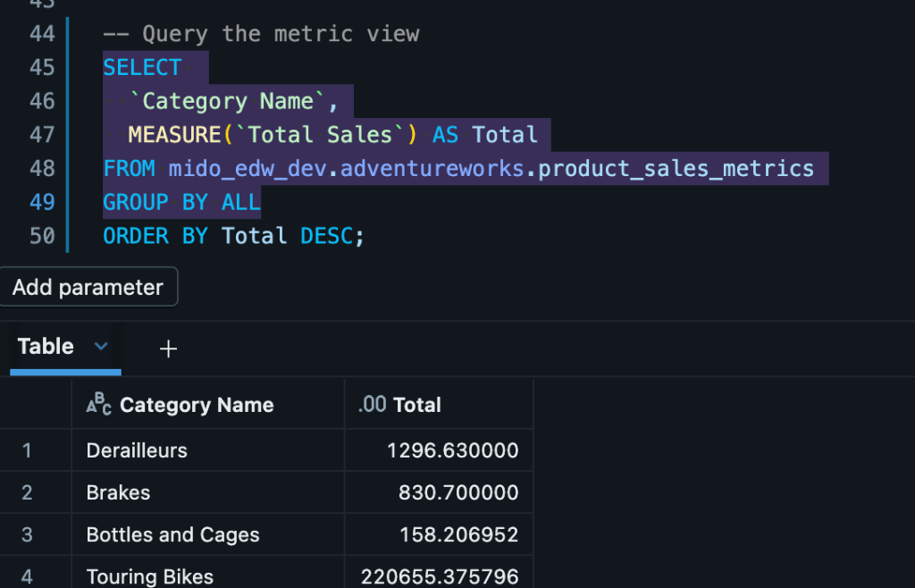The width and height of the screenshot is (915, 588).
Task: Select row number 1 in results table
Action: (27, 450)
